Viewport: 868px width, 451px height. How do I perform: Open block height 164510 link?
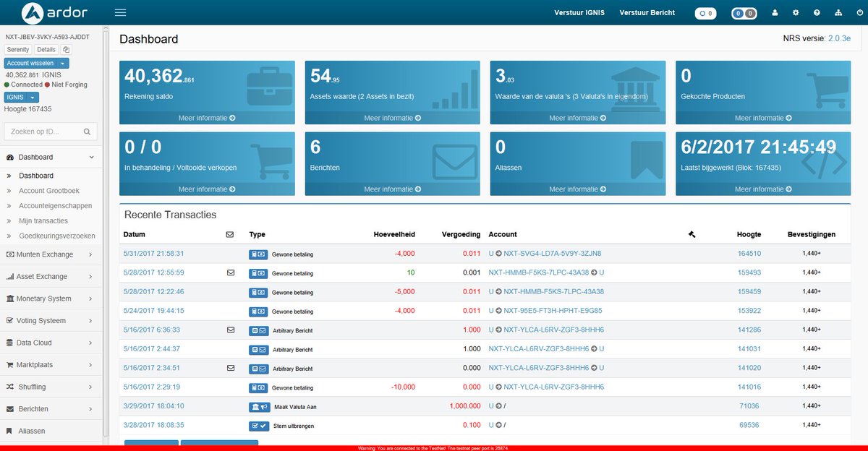tap(749, 254)
